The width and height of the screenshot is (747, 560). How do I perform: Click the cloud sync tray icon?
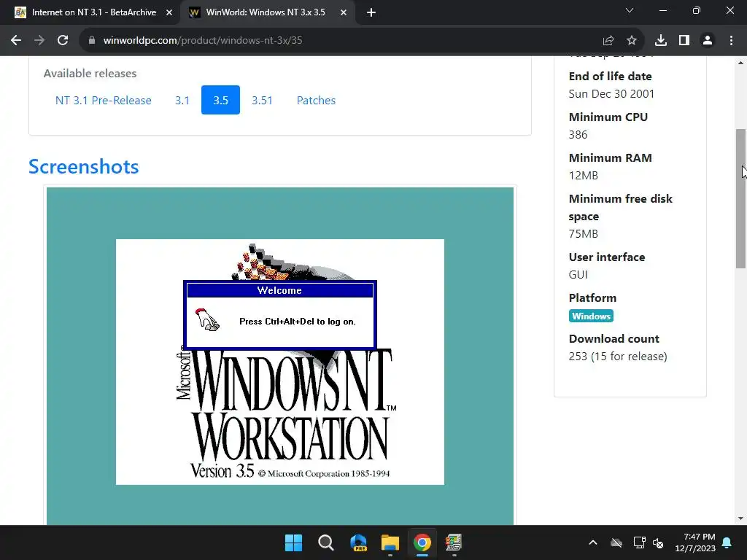point(616,542)
